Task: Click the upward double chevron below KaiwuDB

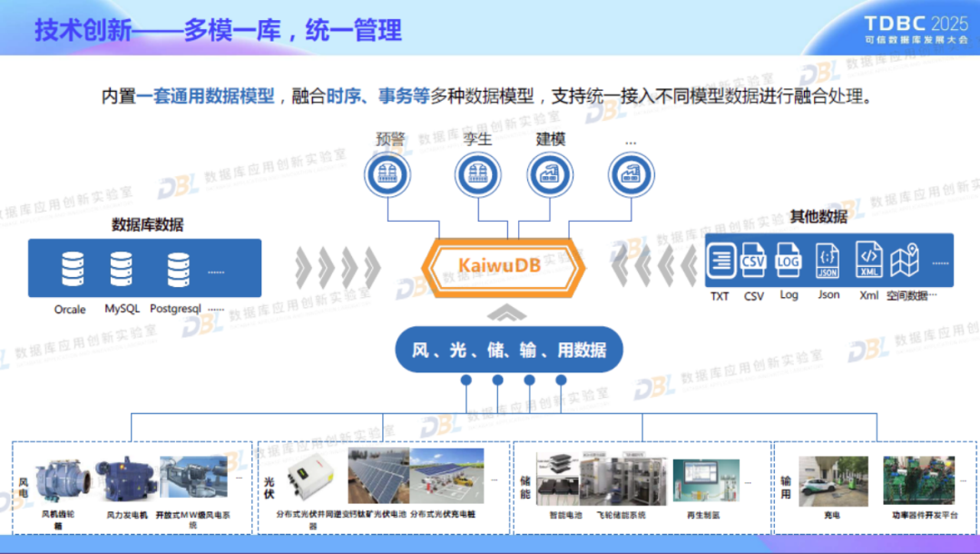Action: click(x=507, y=312)
